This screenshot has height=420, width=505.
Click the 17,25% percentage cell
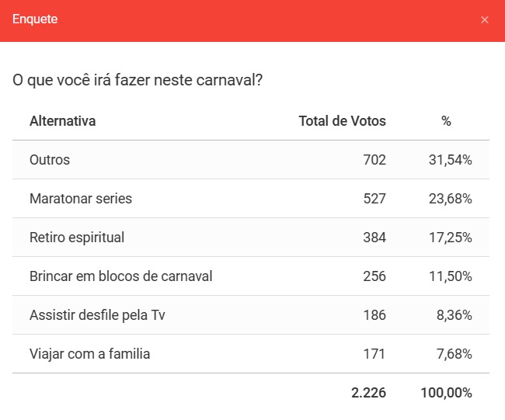[450, 238]
